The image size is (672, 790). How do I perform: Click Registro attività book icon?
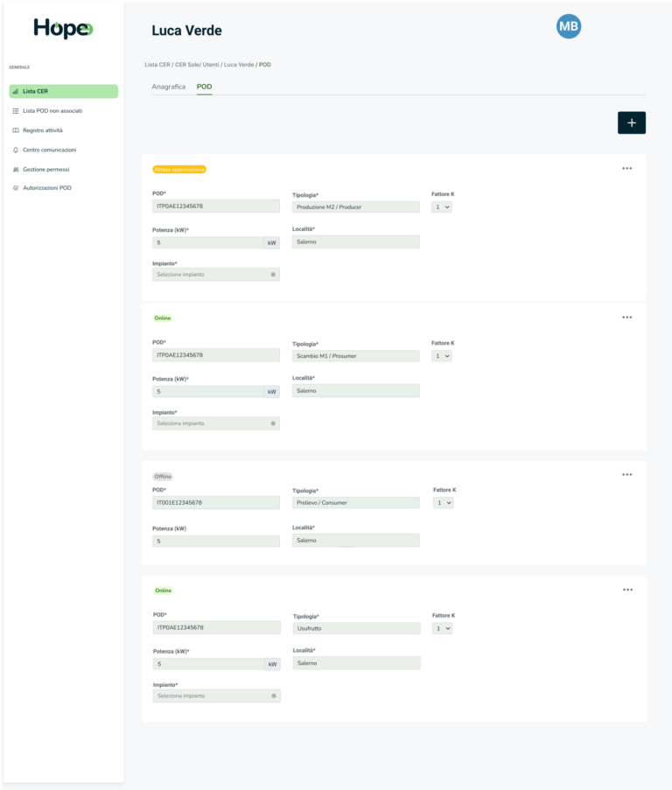tap(16, 130)
